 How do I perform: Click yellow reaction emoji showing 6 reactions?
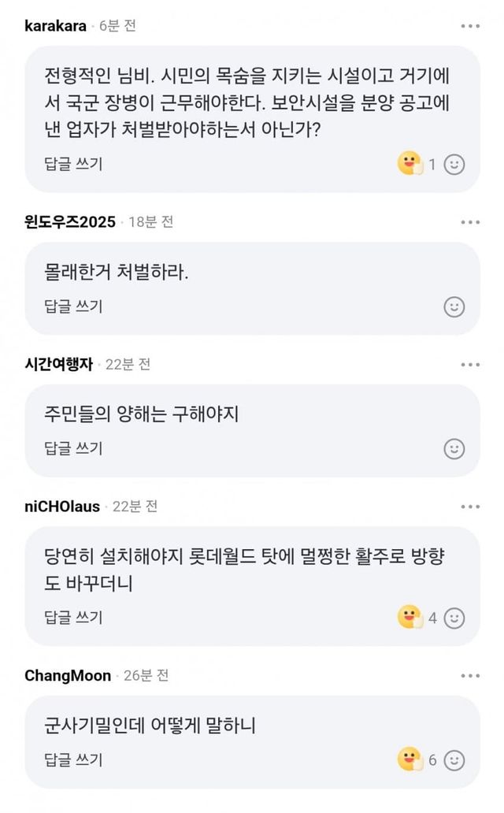pos(410,760)
